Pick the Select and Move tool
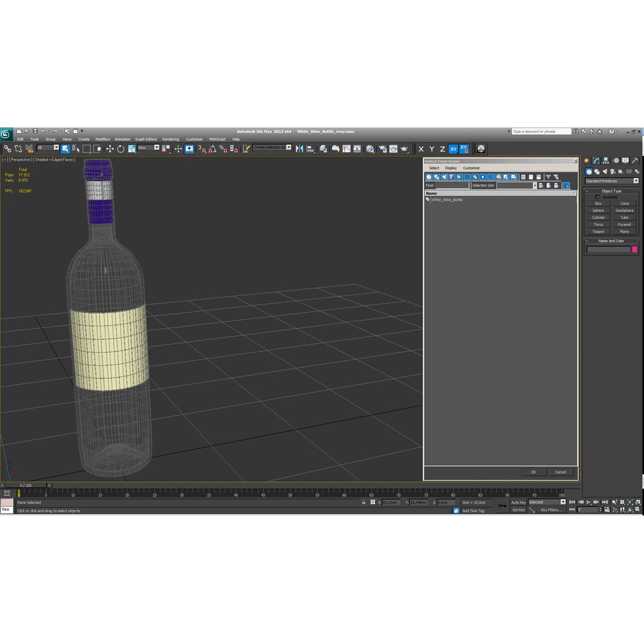The image size is (644, 644). coord(110,148)
